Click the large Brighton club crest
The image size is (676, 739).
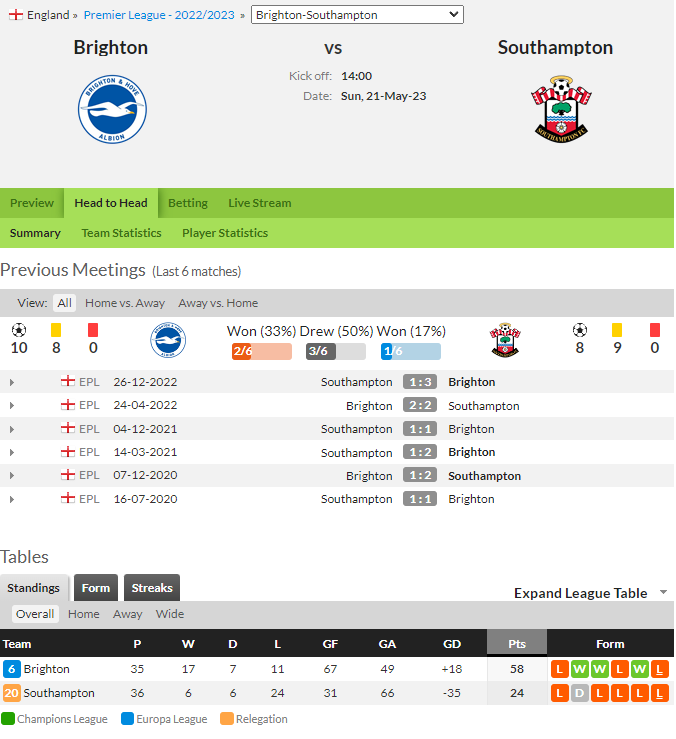[x=112, y=109]
